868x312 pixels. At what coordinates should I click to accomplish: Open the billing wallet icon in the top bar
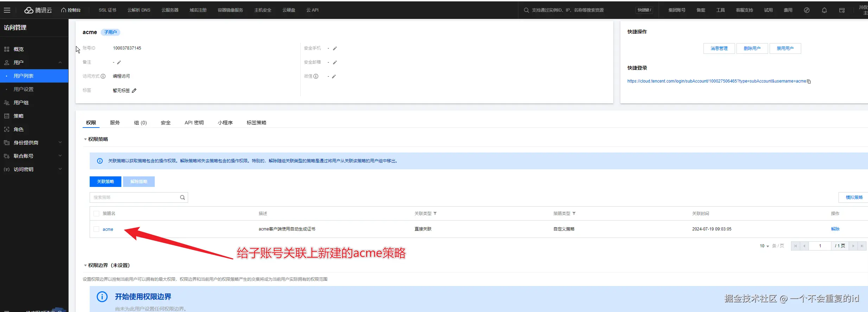[x=842, y=10]
